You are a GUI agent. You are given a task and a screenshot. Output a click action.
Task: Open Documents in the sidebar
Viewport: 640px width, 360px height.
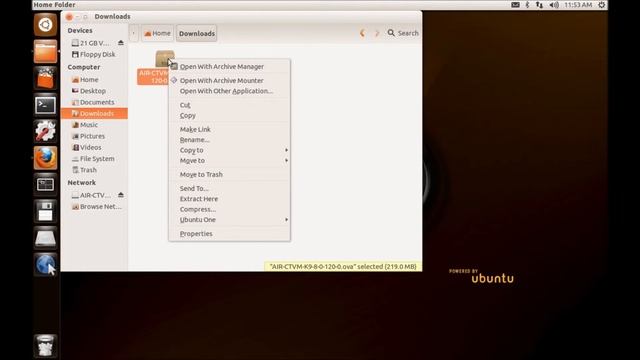click(93, 102)
